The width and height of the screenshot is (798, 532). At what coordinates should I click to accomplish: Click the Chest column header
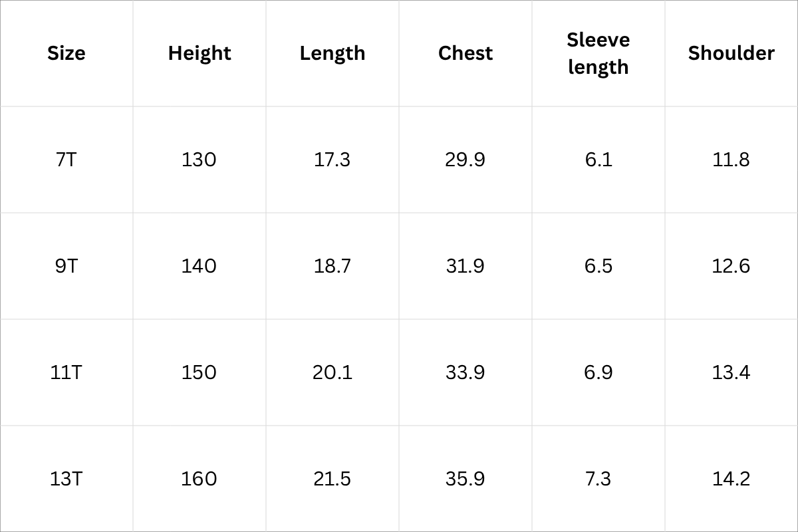(x=465, y=53)
